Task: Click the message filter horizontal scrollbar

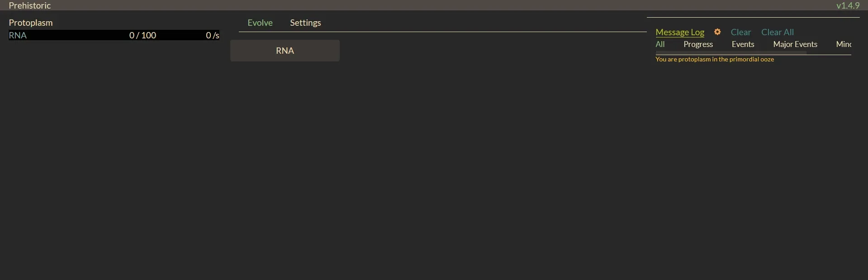Action: [x=730, y=53]
